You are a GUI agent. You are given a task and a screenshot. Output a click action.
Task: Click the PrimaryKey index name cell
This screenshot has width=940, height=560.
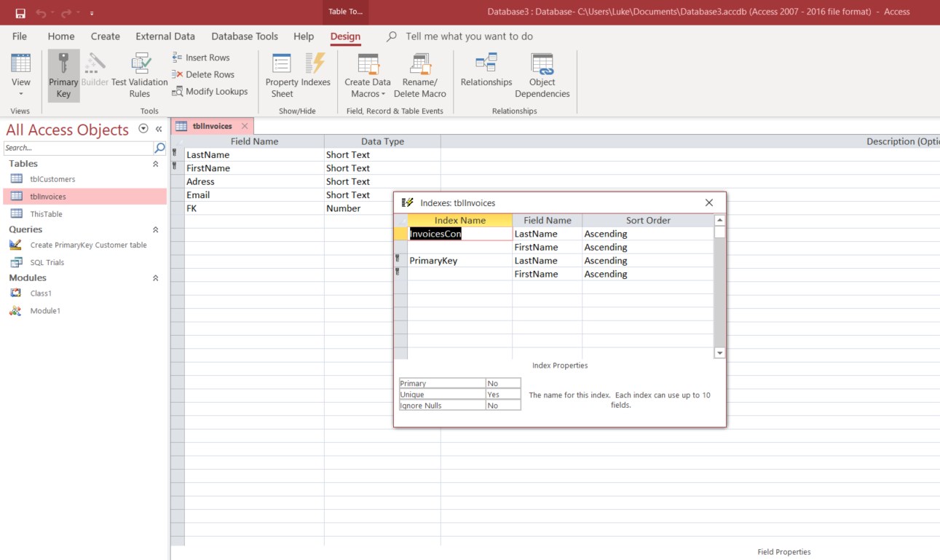pyautogui.click(x=460, y=261)
